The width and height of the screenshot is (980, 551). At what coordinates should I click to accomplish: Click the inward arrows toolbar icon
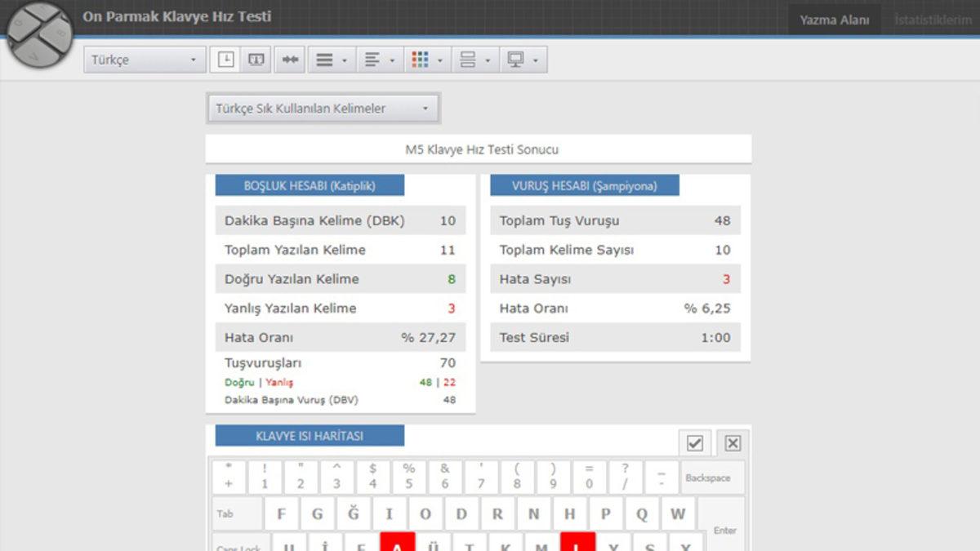[291, 60]
